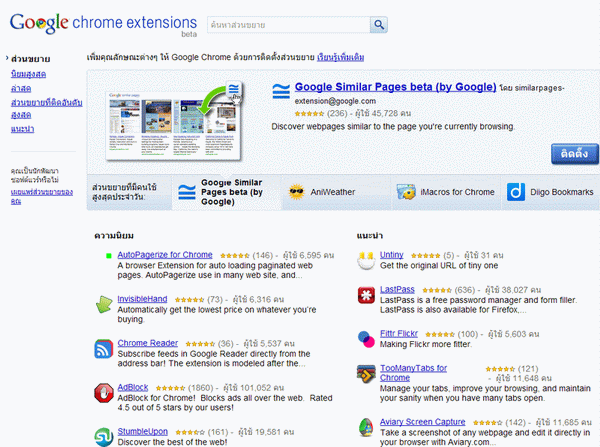The height and width of the screenshot is (447, 600).
Task: Select the AniWeather tab label
Action: click(333, 192)
